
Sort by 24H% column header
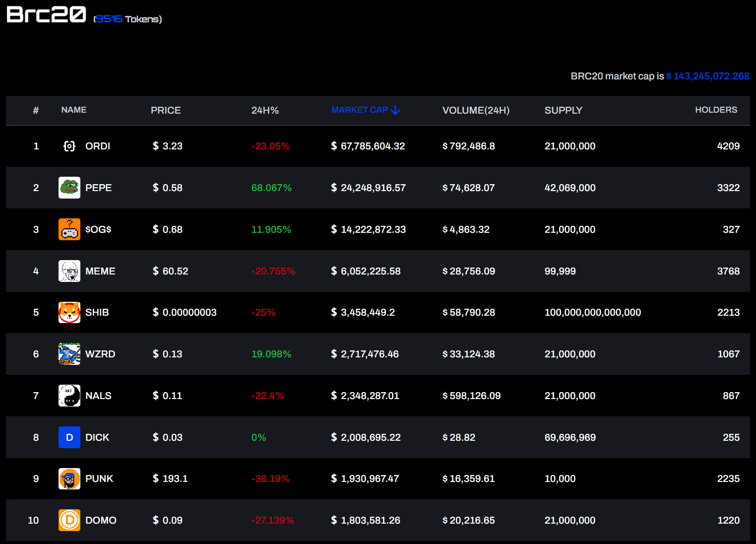(x=265, y=110)
